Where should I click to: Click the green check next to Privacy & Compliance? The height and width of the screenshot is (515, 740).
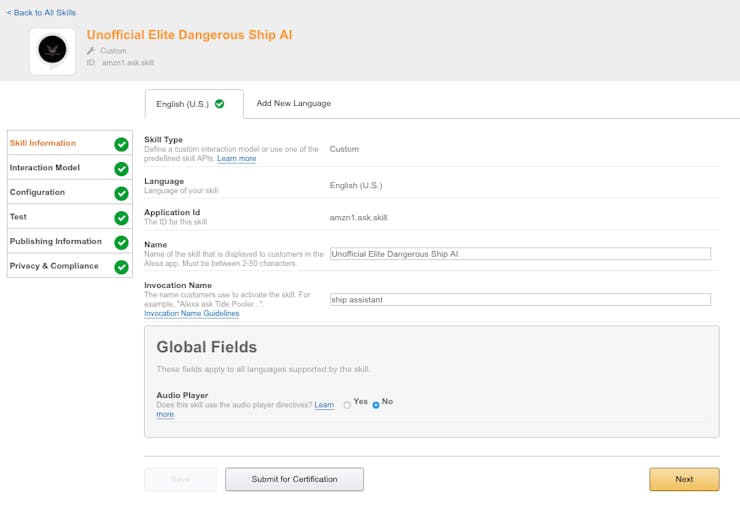coord(121,267)
